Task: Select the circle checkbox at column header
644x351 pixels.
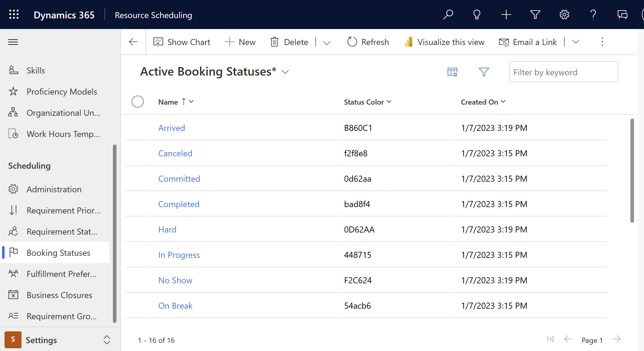Action: tap(137, 102)
